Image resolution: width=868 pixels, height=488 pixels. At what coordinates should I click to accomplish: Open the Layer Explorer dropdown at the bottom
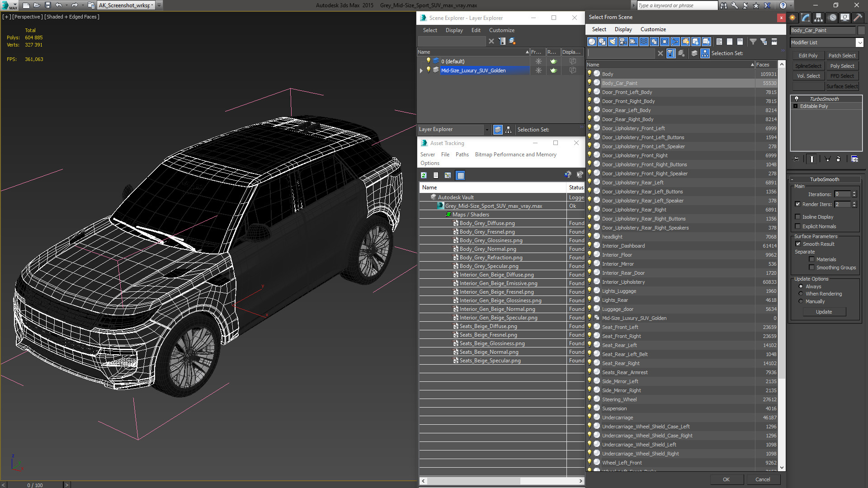pos(486,130)
